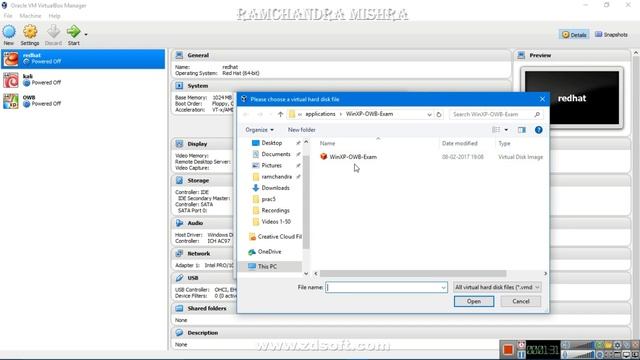
Task: Sort by the Date modified column header
Action: pos(460,144)
